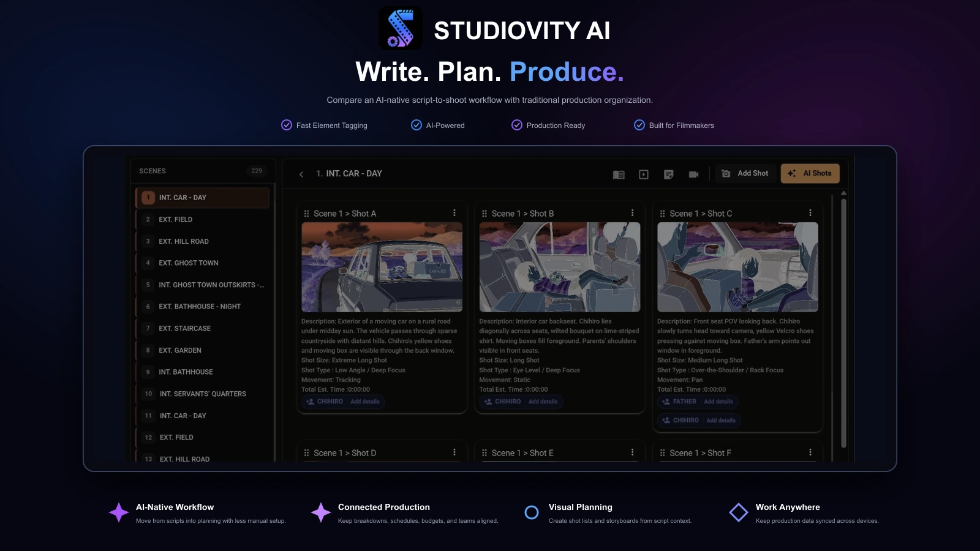Viewport: 980px width, 551px height.
Task: Click the Built for Filmmakers checkmark icon
Action: pos(639,125)
